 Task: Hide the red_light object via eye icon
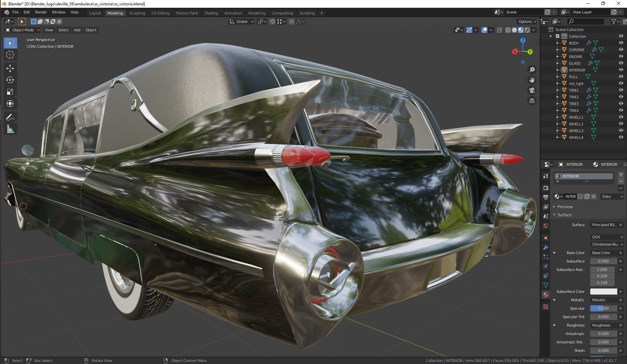621,84
